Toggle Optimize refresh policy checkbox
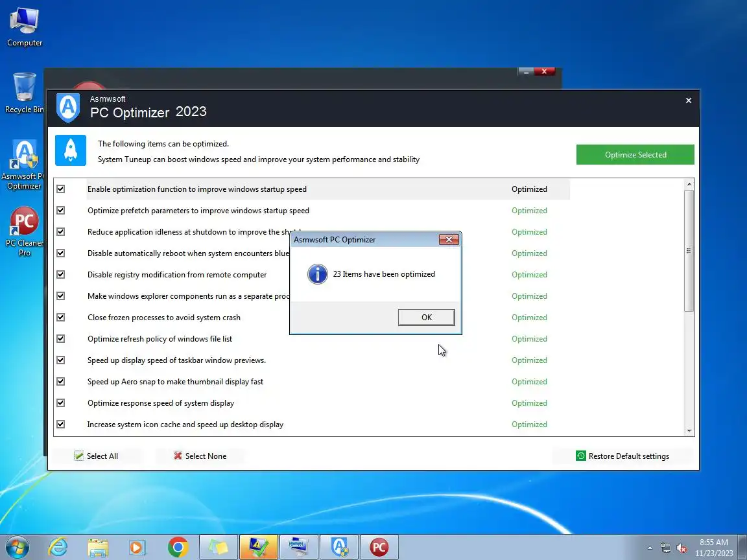Screen dimensions: 747x560 click(60, 339)
